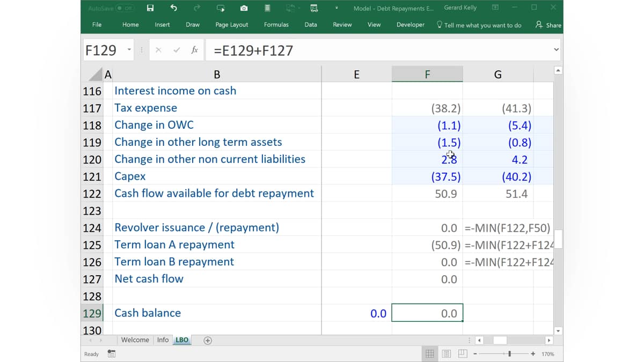Click the Name Box showing F129
644x362 pixels.
coord(104,50)
